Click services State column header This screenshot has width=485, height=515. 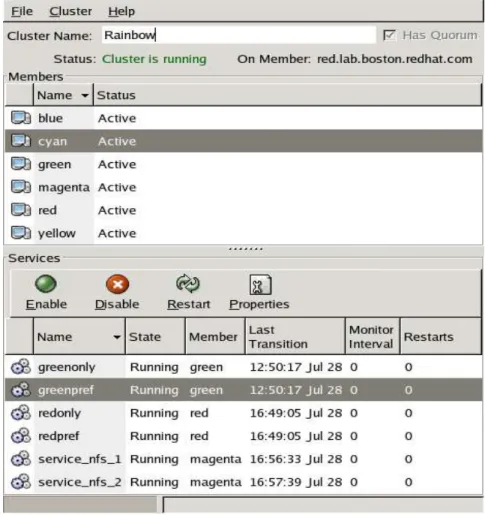coord(155,337)
